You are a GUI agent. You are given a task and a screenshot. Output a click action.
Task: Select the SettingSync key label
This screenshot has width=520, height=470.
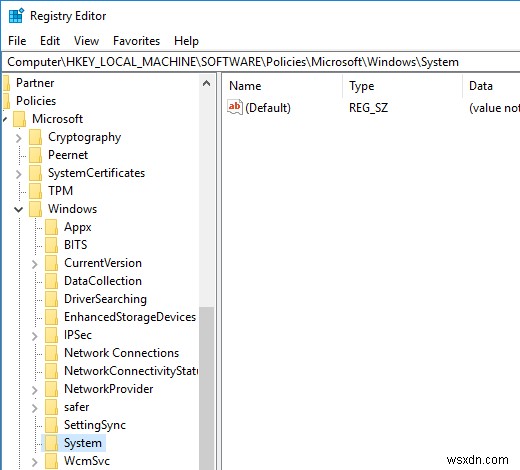95,425
